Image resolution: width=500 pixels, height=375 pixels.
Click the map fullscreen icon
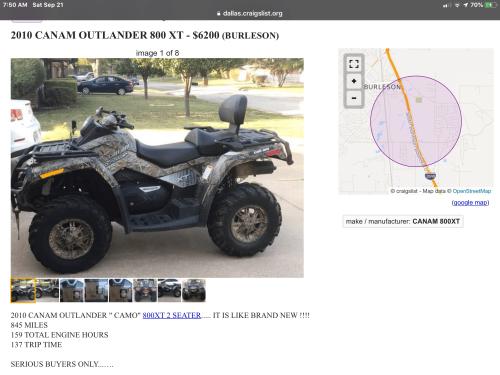(x=354, y=64)
